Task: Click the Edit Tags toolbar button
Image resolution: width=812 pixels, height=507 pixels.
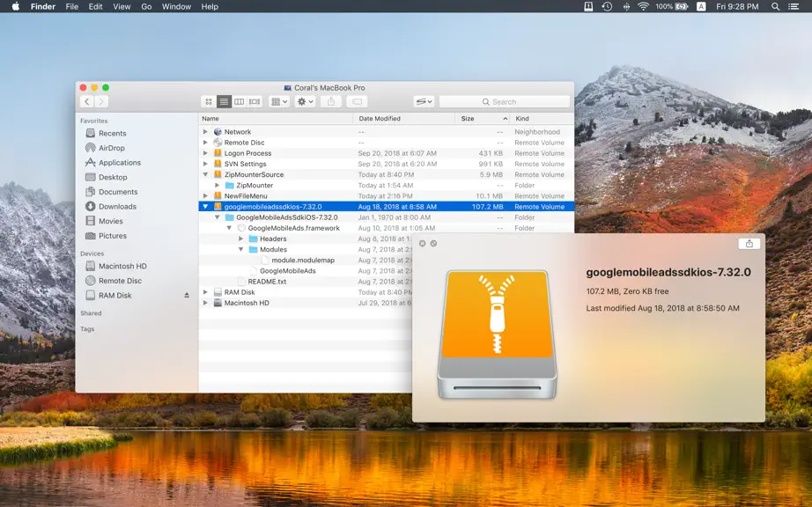Action: pos(357,102)
